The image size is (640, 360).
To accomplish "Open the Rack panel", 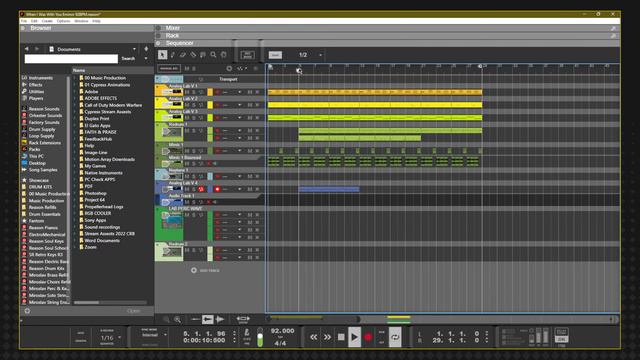I will tap(172, 36).
